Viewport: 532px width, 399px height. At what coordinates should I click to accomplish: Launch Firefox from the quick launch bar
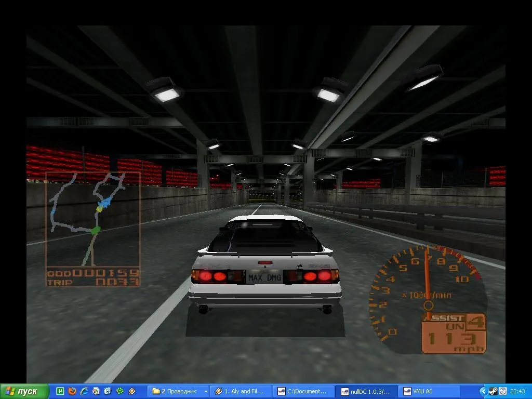pos(72,391)
